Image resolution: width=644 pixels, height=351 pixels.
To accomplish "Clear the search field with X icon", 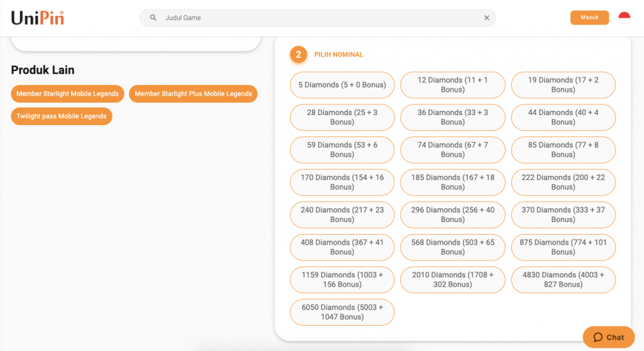I will [486, 18].
